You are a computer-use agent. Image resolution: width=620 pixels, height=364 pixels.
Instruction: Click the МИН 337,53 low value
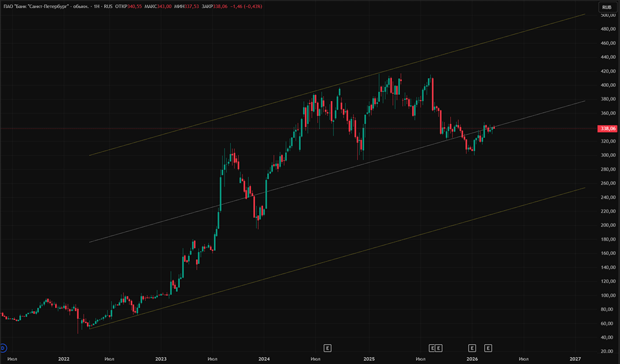[186, 6]
